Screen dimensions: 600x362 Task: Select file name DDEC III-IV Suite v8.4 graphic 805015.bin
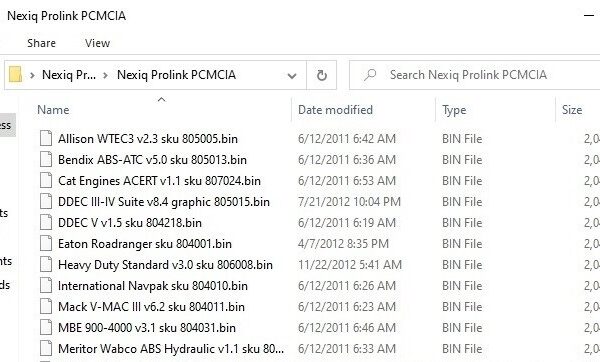coord(164,202)
